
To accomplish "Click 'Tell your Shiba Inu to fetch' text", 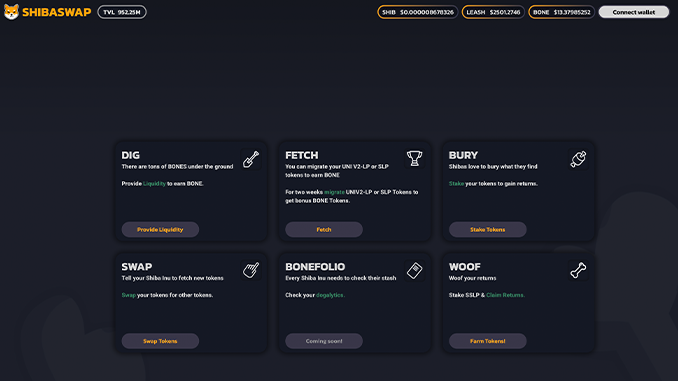I will (173, 278).
